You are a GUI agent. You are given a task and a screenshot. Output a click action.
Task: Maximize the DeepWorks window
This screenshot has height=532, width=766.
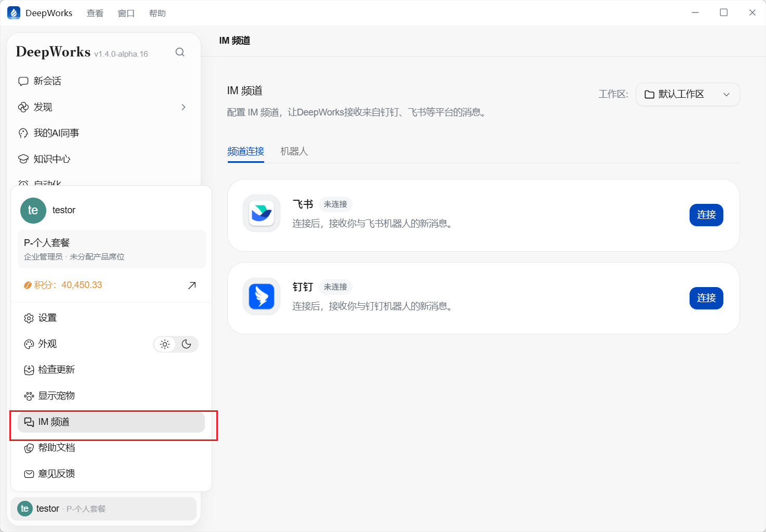pyautogui.click(x=723, y=12)
